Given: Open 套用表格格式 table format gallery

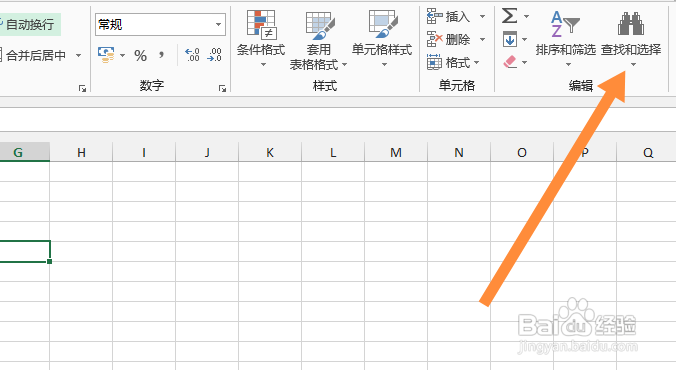Looking at the screenshot, I should [319, 41].
